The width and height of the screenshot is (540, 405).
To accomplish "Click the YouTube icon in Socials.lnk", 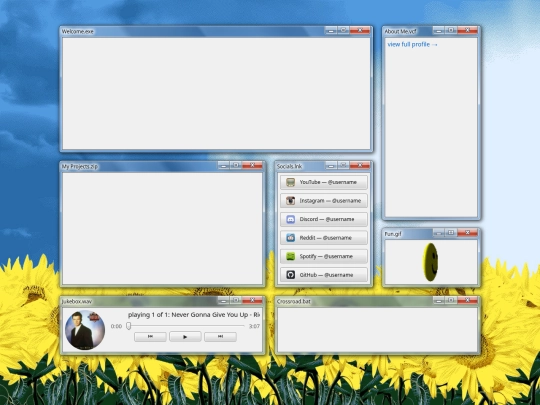I will (291, 182).
